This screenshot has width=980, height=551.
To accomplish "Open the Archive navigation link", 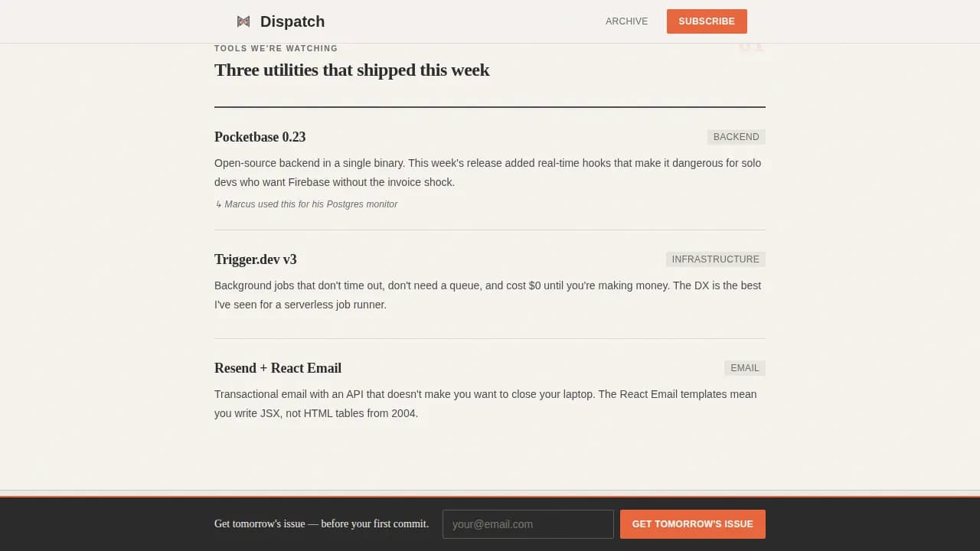I will click(x=626, y=21).
